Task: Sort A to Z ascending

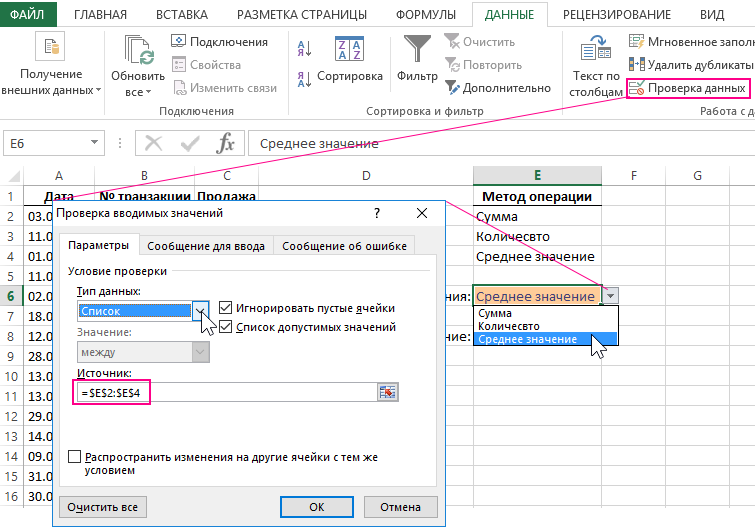Action: pos(304,48)
